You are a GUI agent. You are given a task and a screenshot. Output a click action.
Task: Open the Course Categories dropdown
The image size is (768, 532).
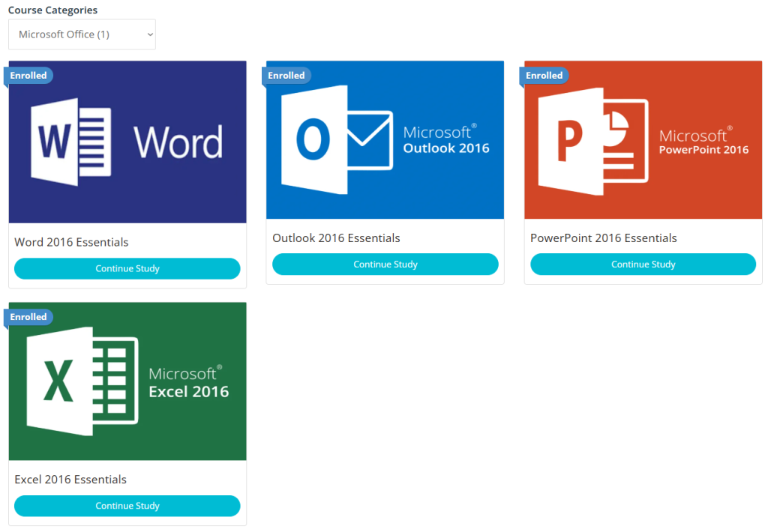82,34
